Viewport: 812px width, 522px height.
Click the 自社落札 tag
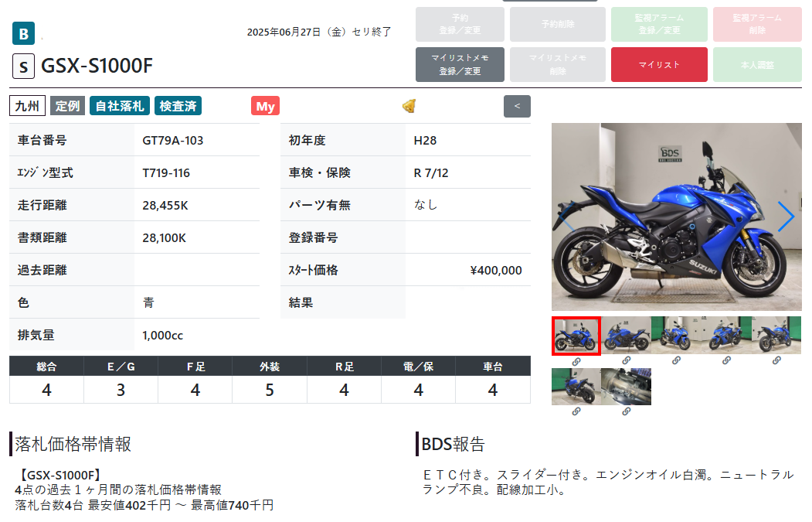coord(120,106)
